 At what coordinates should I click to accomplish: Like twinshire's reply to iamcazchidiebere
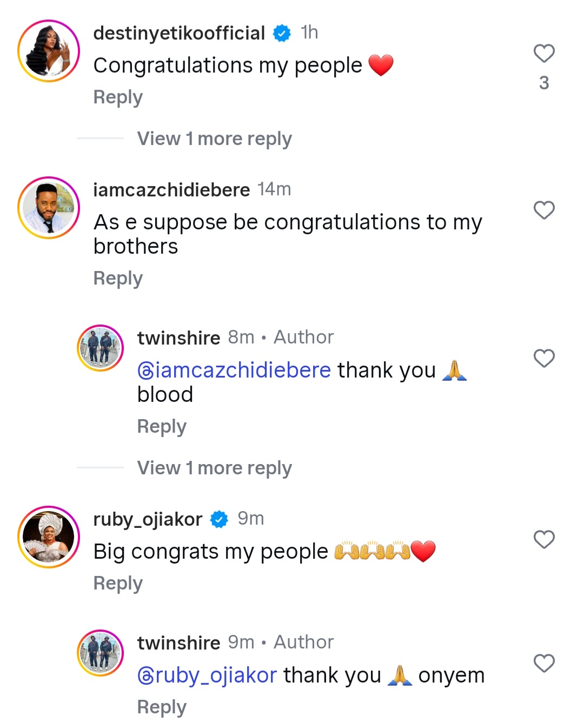[x=543, y=358]
